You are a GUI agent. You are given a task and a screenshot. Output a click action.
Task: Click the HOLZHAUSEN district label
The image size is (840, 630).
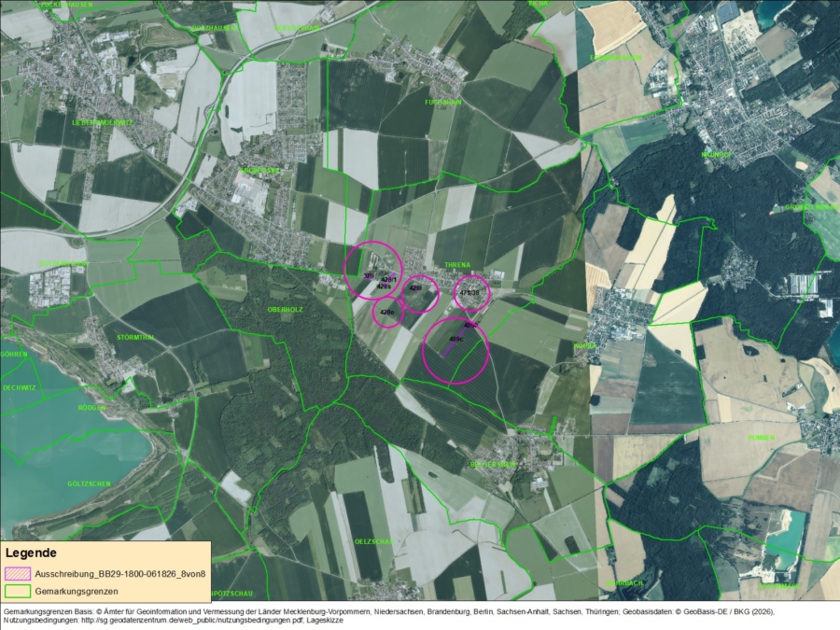pyautogui.click(x=213, y=28)
